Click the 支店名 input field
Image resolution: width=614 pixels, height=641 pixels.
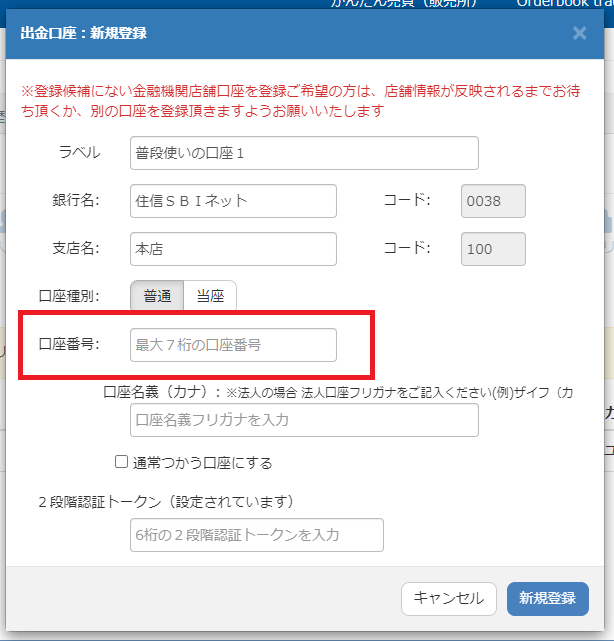233,249
